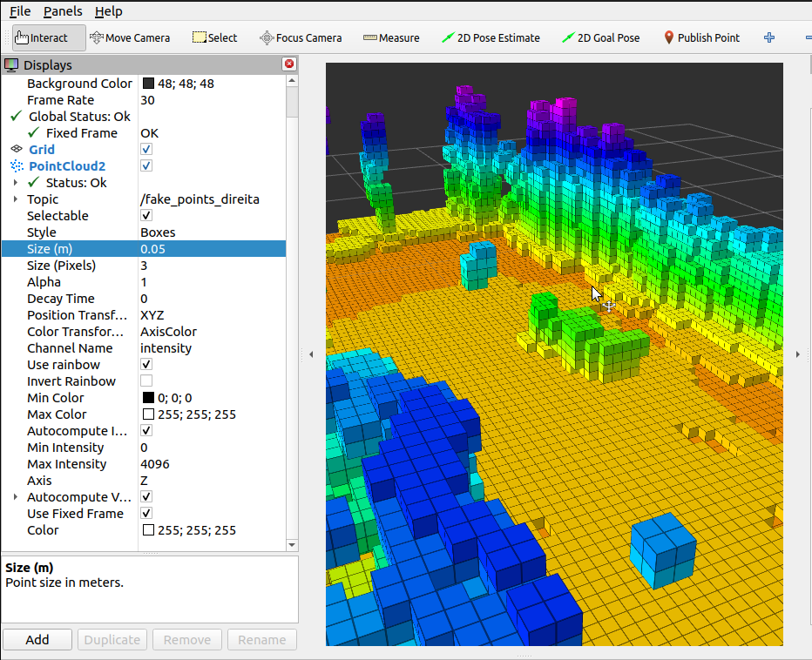Image resolution: width=812 pixels, height=660 pixels.
Task: Activate the Move Camera tool
Action: [130, 37]
